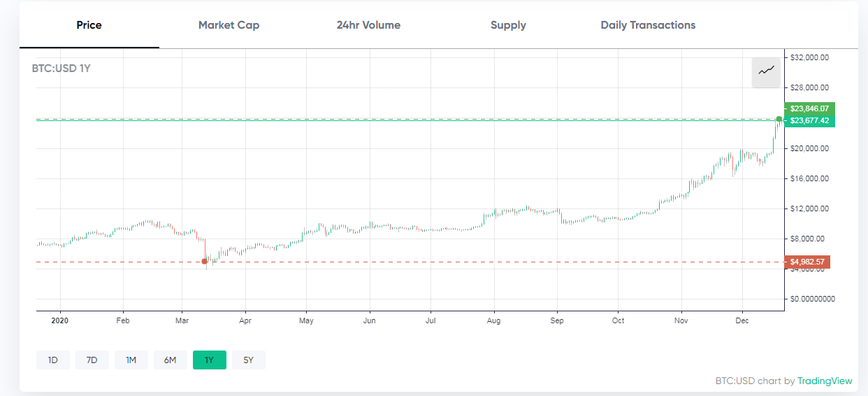868x396 pixels.
Task: Click the $8,000.00 axis label
Action: [807, 239]
